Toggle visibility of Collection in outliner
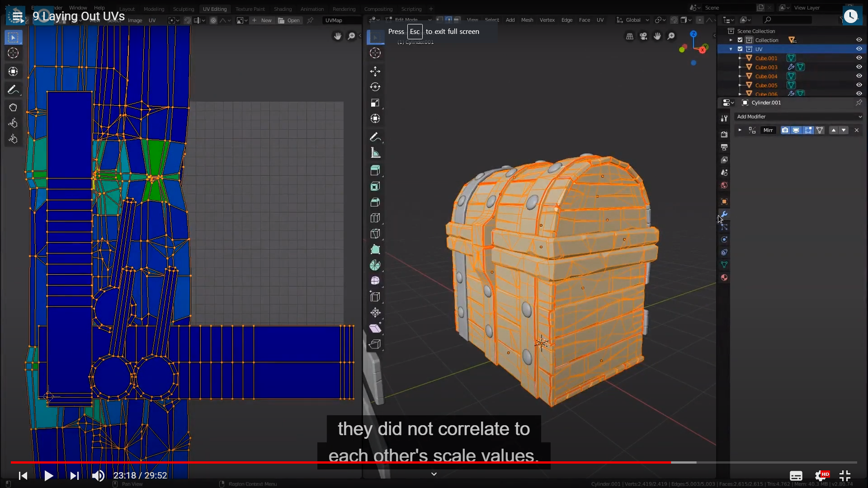The width and height of the screenshot is (868, 488). pyautogui.click(x=859, y=40)
